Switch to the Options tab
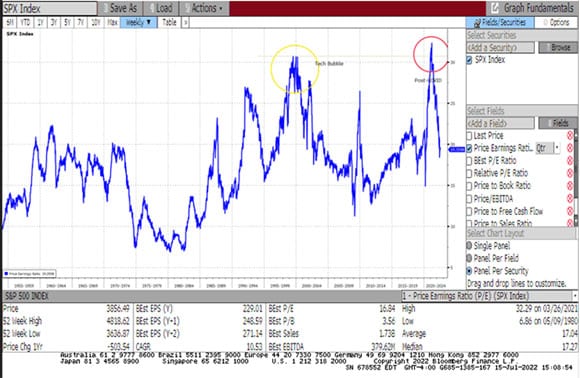580x378 pixels. (556, 23)
